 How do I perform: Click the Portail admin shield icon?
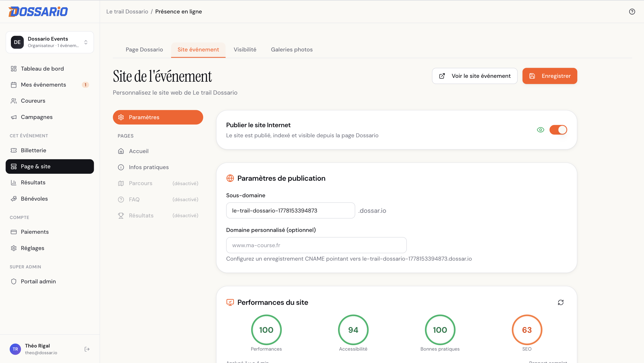(x=14, y=282)
